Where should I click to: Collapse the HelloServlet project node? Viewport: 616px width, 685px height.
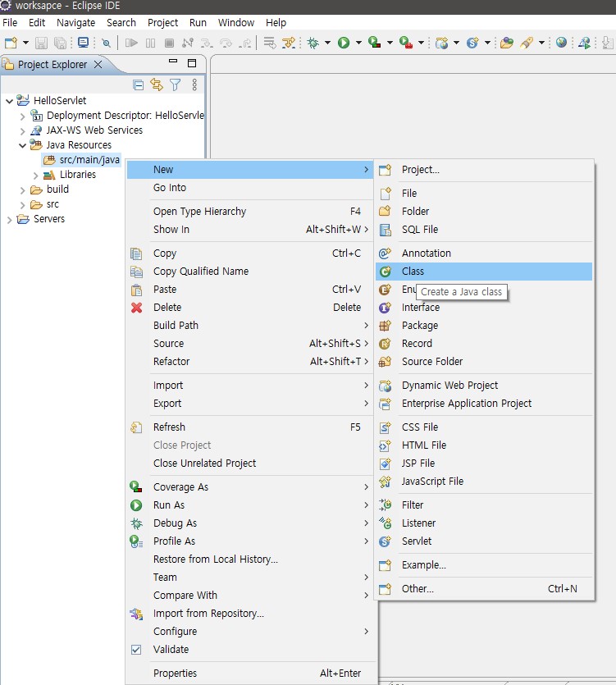tap(9, 101)
